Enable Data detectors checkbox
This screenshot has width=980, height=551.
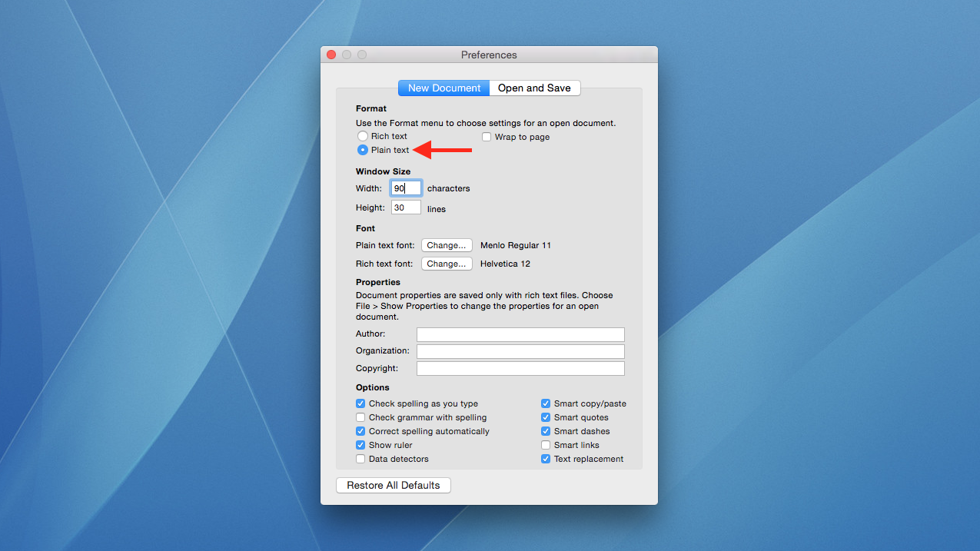point(360,459)
